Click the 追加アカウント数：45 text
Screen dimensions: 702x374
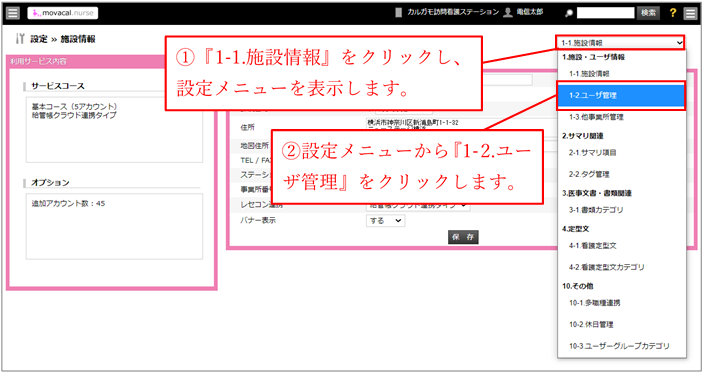click(x=68, y=203)
